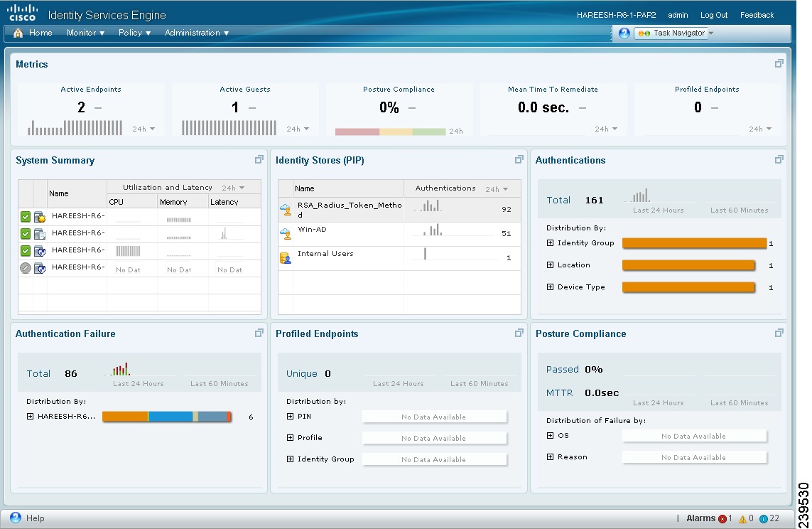812x529 pixels.
Task: Click the HAREESH-R6-1-PAP2 hostname in header
Action: coord(616,15)
